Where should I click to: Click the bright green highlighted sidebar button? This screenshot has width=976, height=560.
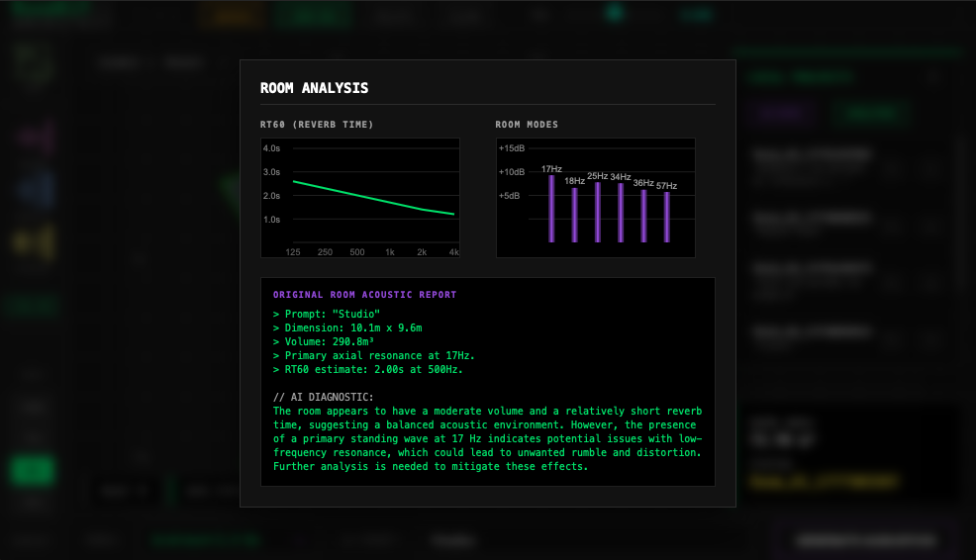[33, 471]
